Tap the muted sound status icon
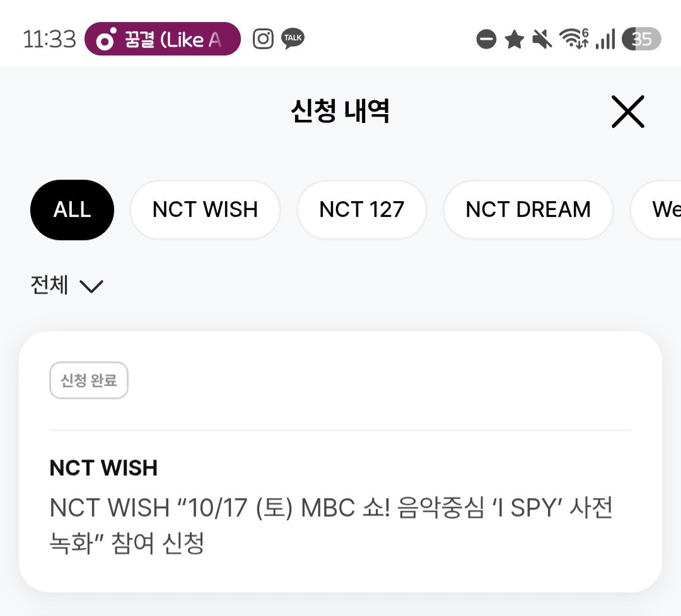The image size is (681, 616). point(542,39)
